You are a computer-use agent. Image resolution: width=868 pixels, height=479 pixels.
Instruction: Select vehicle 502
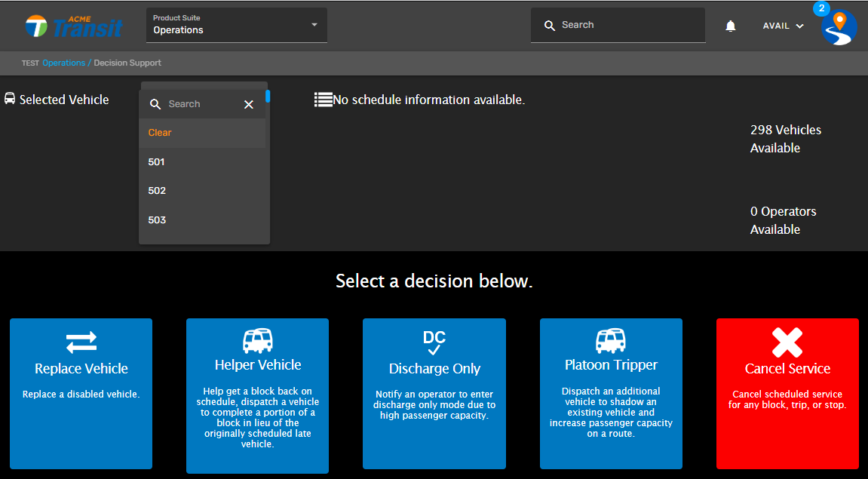pyautogui.click(x=203, y=191)
